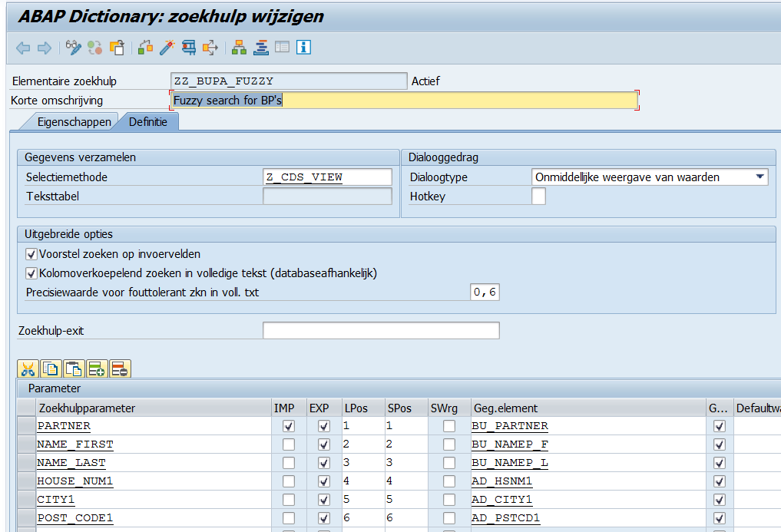Click the AD_PSTCD1 data element cell
The width and height of the screenshot is (781, 532).
588,518
